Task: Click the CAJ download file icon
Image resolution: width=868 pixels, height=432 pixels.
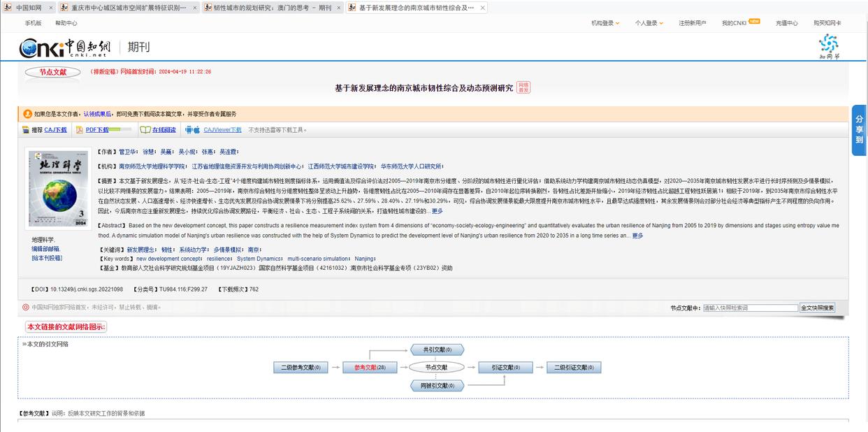Action: 26,130
